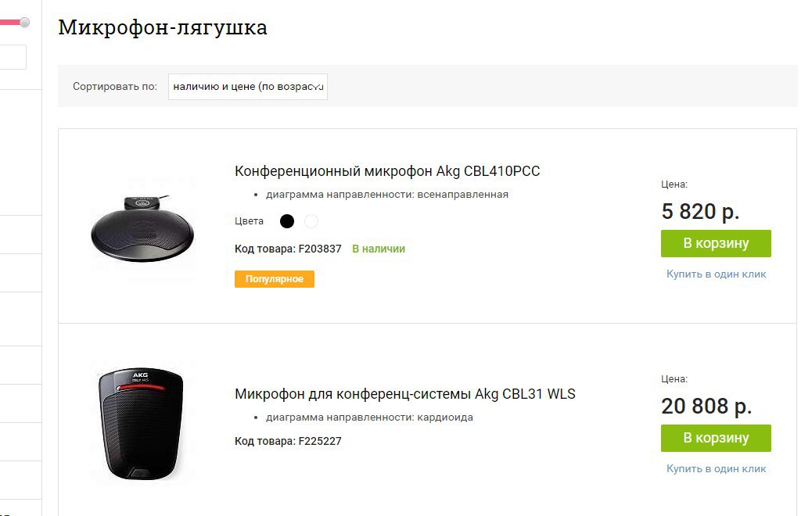This screenshot has width=812, height=516.
Task: Click the 5 820 р. price
Action: [x=700, y=211]
